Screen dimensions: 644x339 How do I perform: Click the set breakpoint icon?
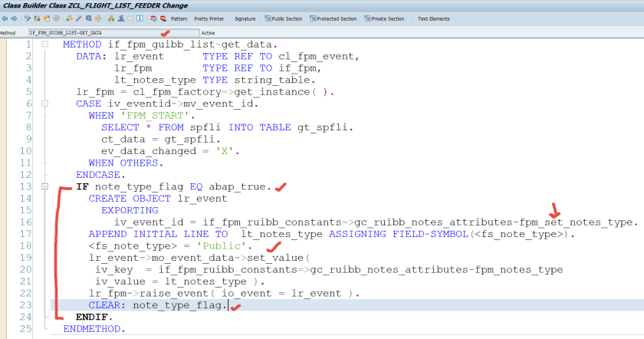153,17
